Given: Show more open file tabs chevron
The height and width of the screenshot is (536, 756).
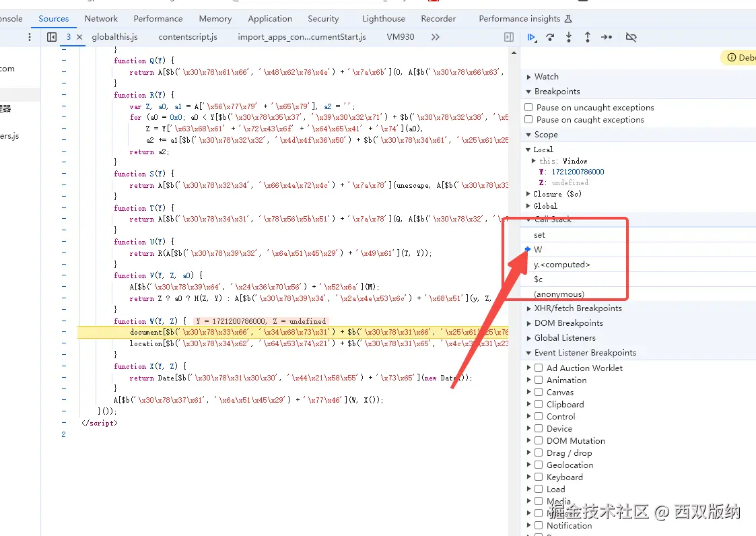Looking at the screenshot, I should coord(436,37).
